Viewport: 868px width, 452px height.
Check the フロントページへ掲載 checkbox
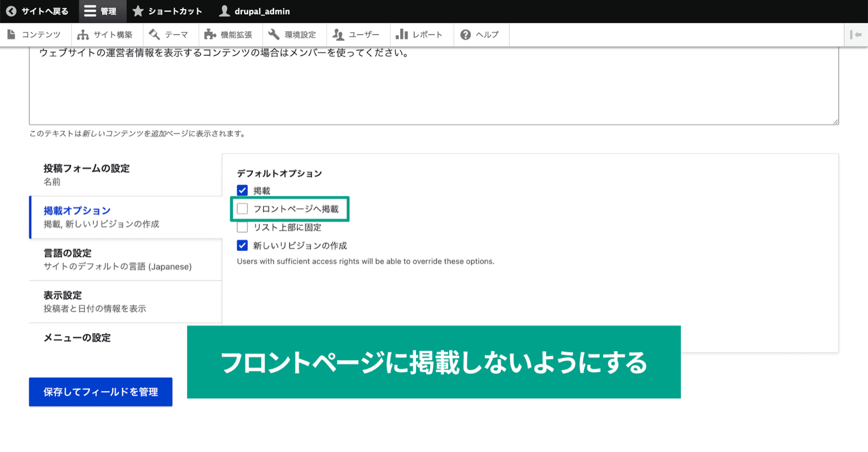(x=242, y=209)
